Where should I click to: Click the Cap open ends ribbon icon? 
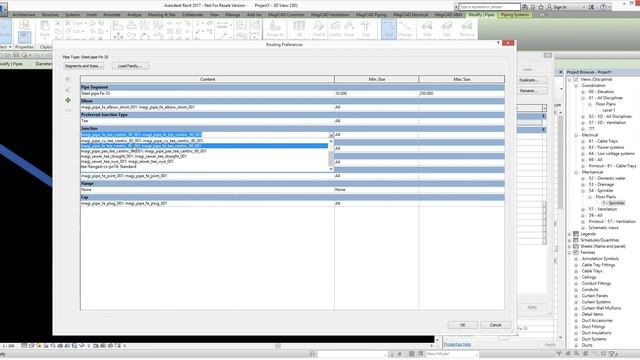point(365,29)
